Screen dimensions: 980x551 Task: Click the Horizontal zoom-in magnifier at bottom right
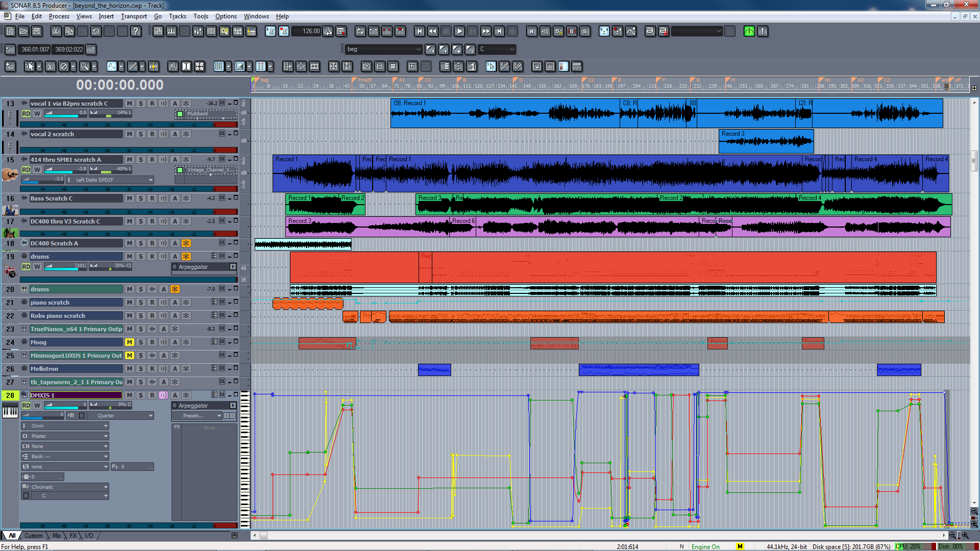tap(965, 536)
